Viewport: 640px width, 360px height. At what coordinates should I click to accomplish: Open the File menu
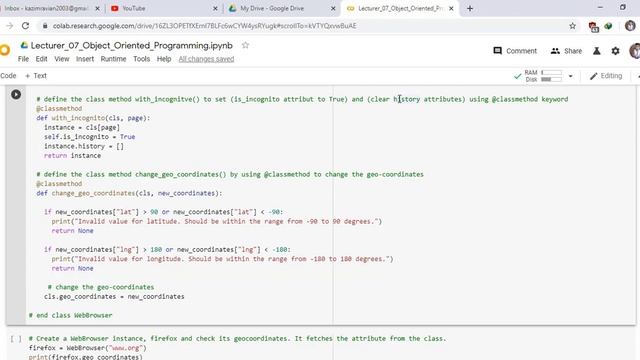click(x=23, y=59)
